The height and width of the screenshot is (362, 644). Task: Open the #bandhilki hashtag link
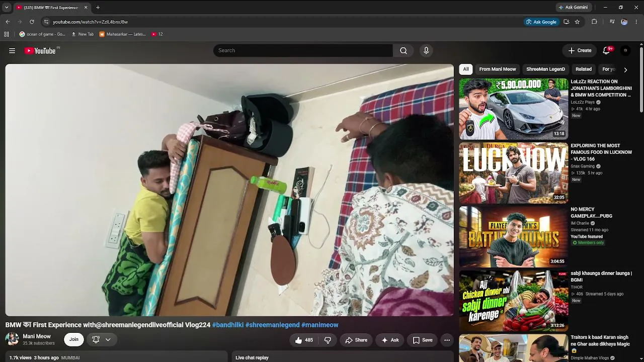point(228,325)
